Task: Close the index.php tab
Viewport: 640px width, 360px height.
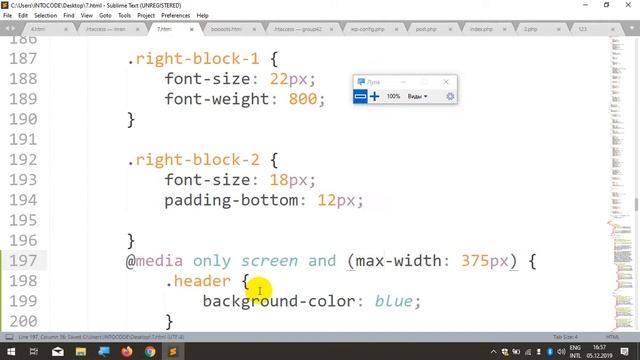Action: [x=504, y=29]
